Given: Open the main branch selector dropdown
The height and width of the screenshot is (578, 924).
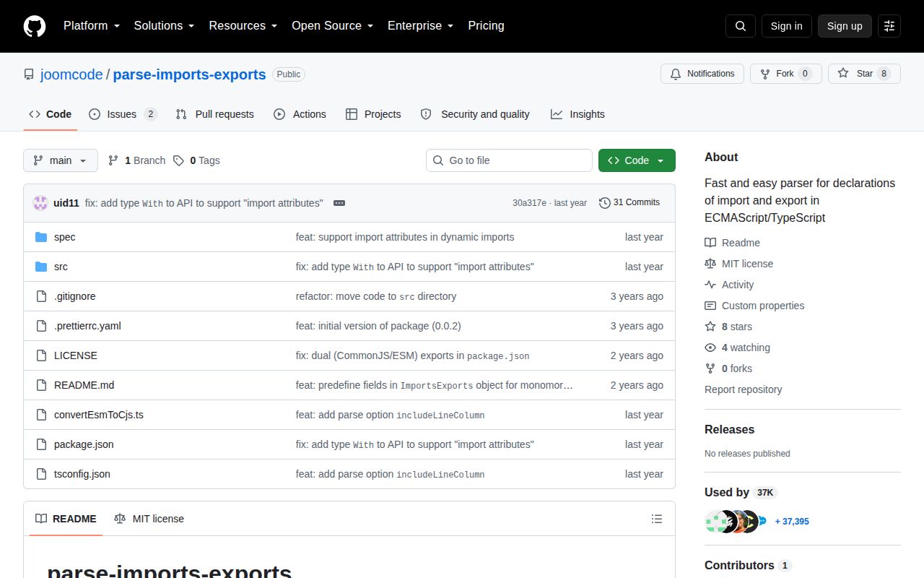Looking at the screenshot, I should 61,160.
